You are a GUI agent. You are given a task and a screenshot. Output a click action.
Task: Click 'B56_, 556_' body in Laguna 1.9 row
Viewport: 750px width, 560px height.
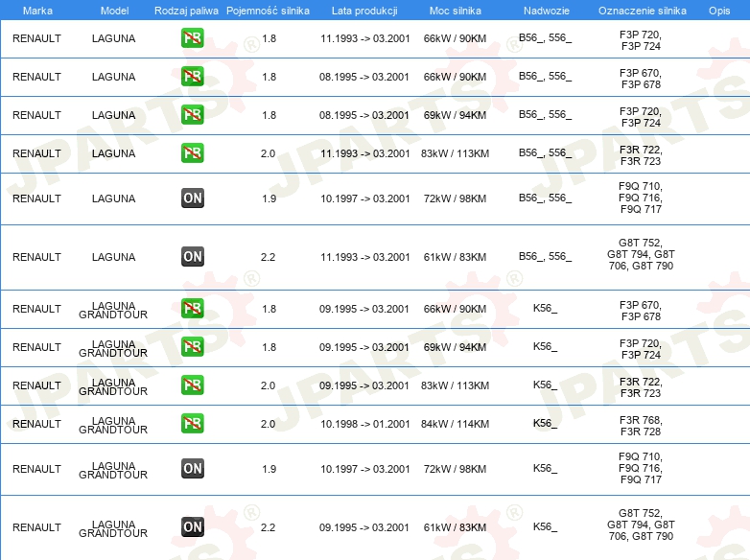(546, 198)
